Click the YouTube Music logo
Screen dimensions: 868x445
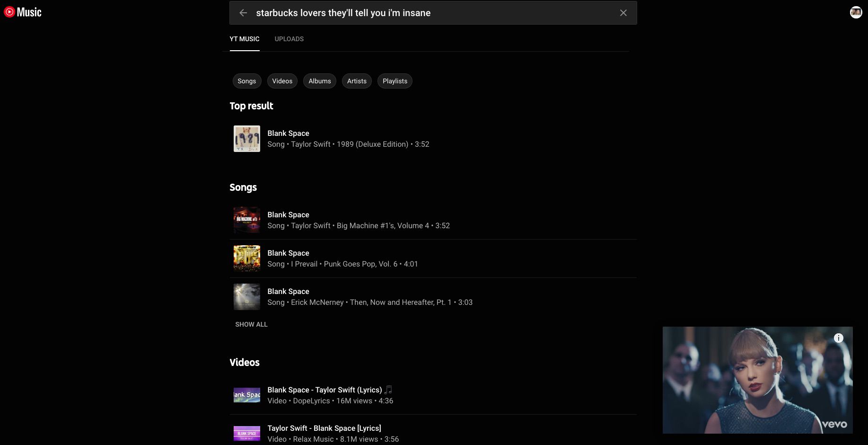(x=23, y=12)
